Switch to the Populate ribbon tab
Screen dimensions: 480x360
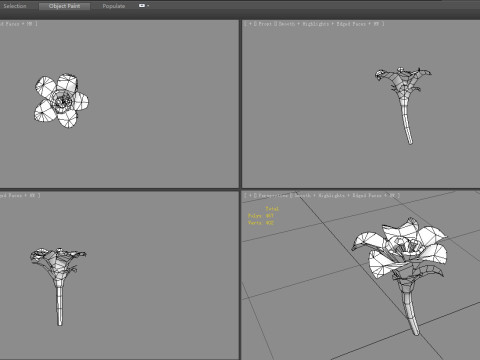point(114,6)
